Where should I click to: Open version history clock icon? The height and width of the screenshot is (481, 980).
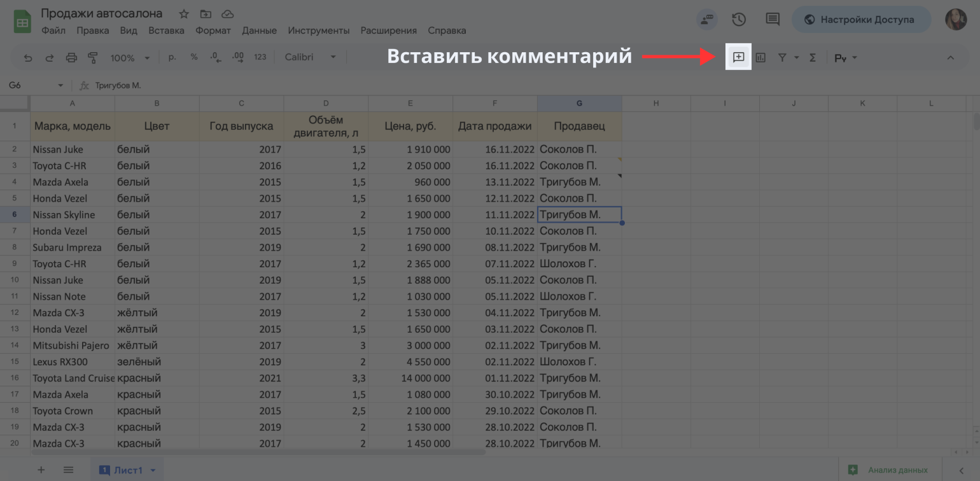tap(739, 20)
